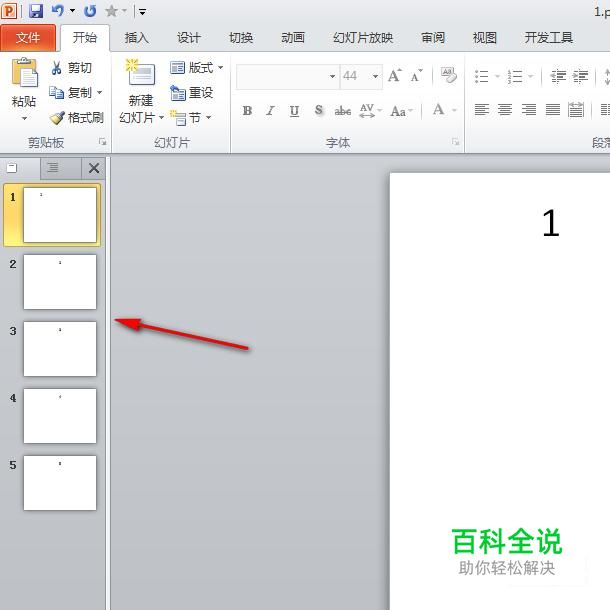Viewport: 610px width, 610px height.
Task: Close the slide thumbnail pane
Action: click(94, 168)
